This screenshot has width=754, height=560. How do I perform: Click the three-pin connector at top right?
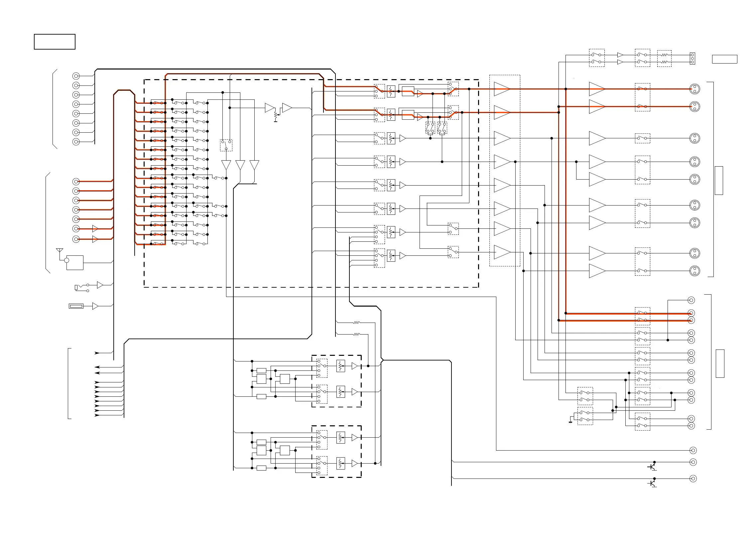692,58
